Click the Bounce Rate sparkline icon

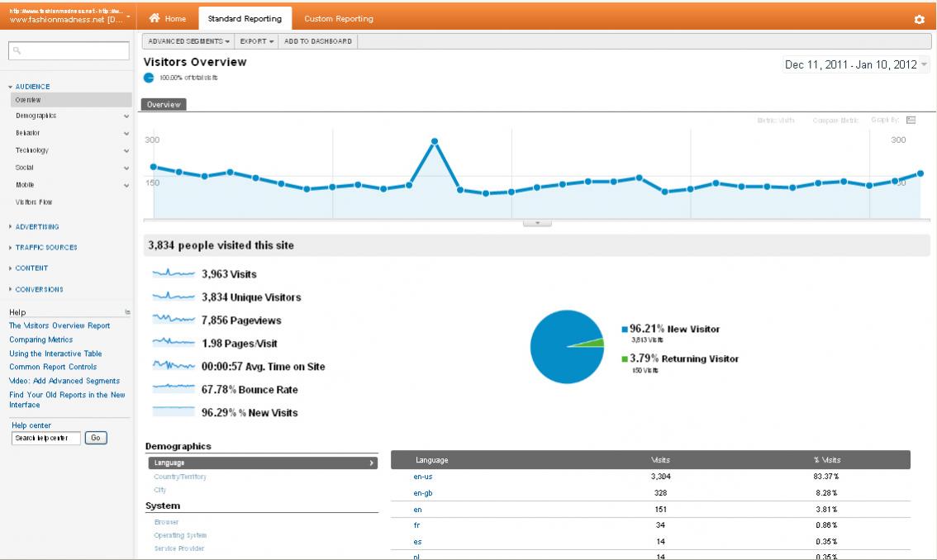tap(174, 388)
